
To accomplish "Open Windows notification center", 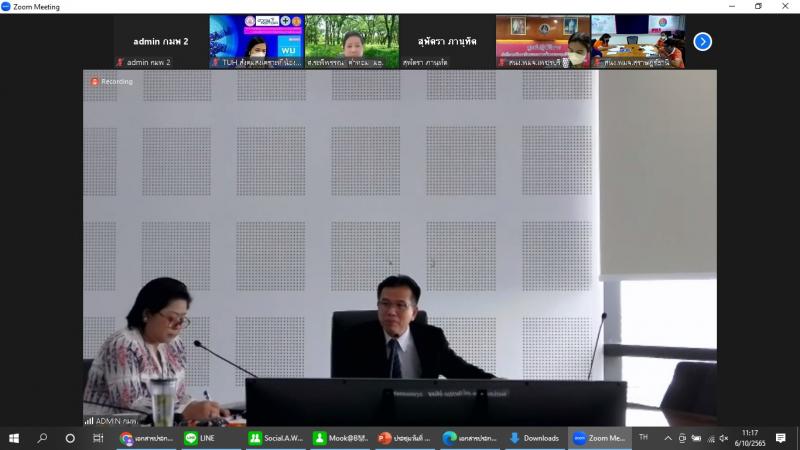I will 781,438.
